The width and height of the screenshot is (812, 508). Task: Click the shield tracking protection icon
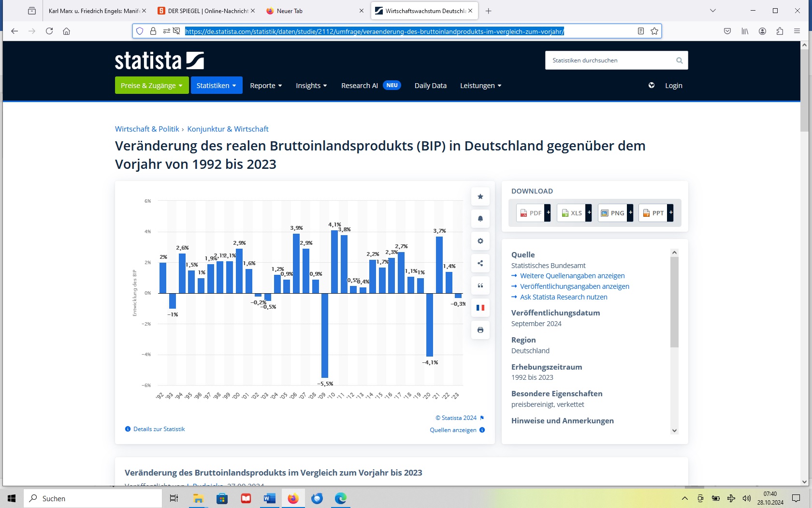pyautogui.click(x=140, y=31)
